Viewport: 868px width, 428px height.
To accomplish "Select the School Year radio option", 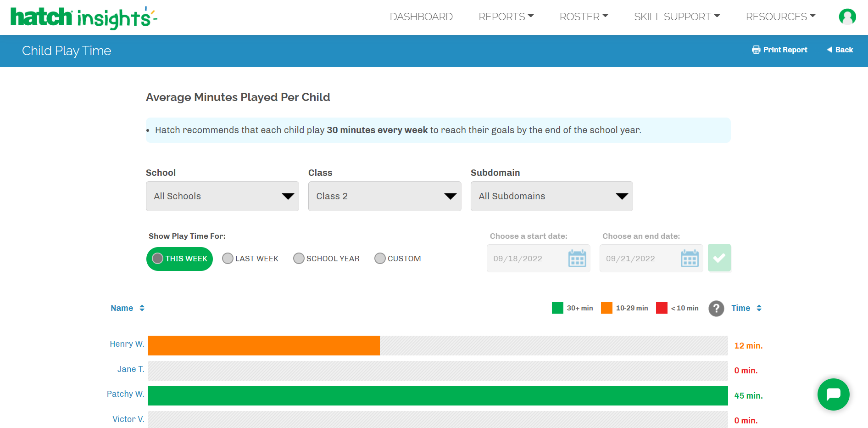I will pos(299,259).
